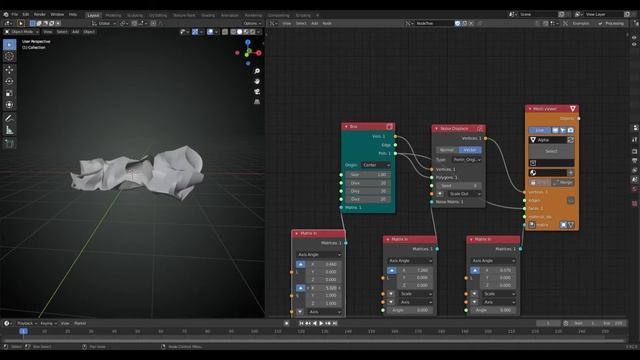Adjust the Seed field in Noise Displace node
The height and width of the screenshot is (360, 640).
click(459, 186)
